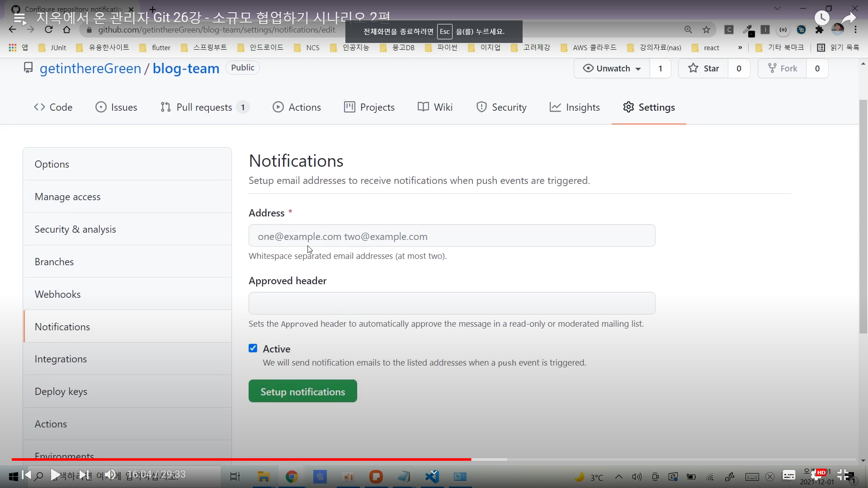Screen dimensions: 868x488
Task: Open the Wiki tab
Action: (x=435, y=107)
